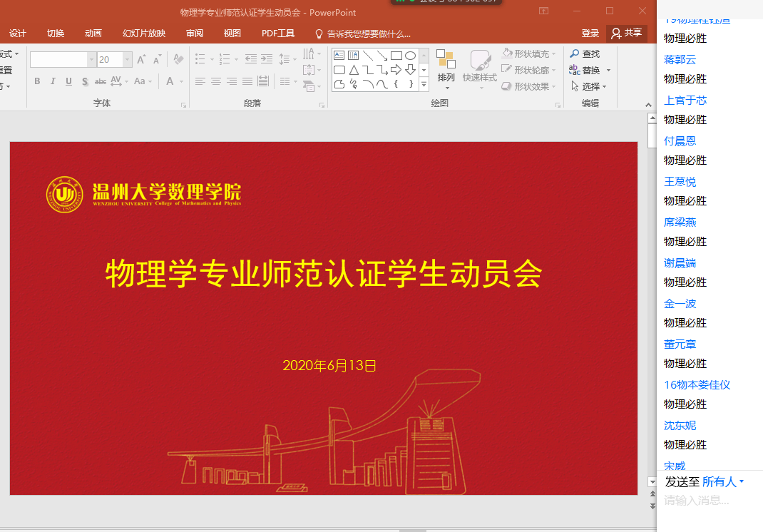Click the 共享 share button

point(626,33)
